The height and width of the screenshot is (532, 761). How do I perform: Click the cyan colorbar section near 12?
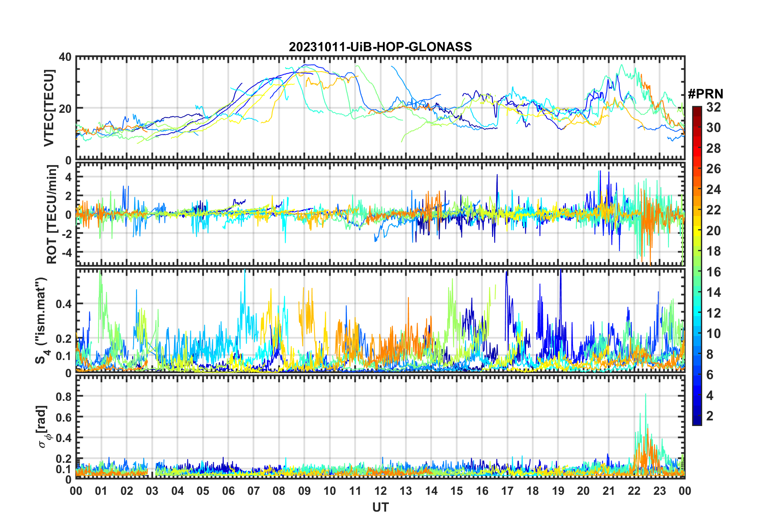697,313
